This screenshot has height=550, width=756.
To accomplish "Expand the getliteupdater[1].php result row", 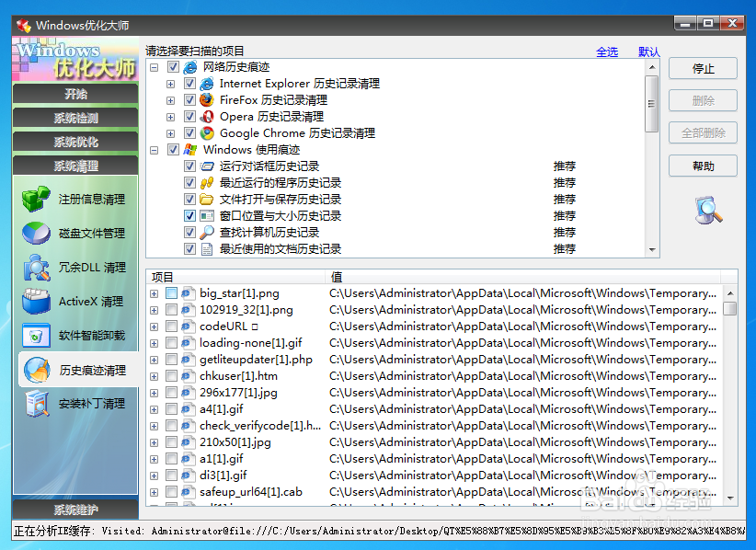I will click(154, 361).
